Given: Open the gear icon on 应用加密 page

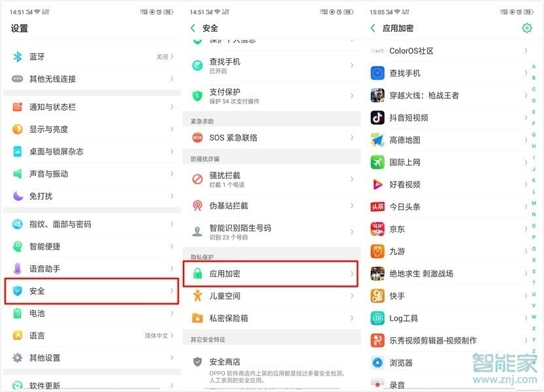Looking at the screenshot, I should [x=528, y=28].
